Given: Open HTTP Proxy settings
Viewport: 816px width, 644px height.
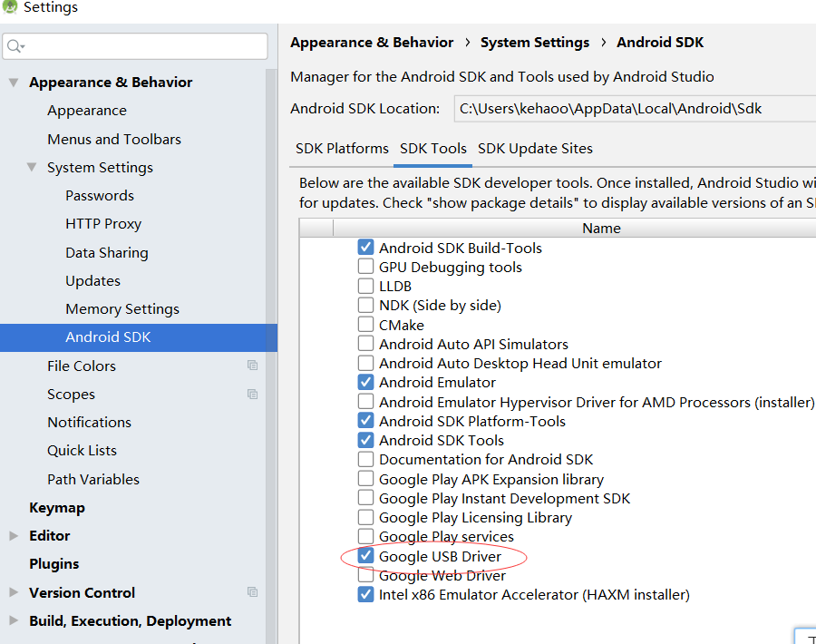Looking at the screenshot, I should click(x=103, y=224).
